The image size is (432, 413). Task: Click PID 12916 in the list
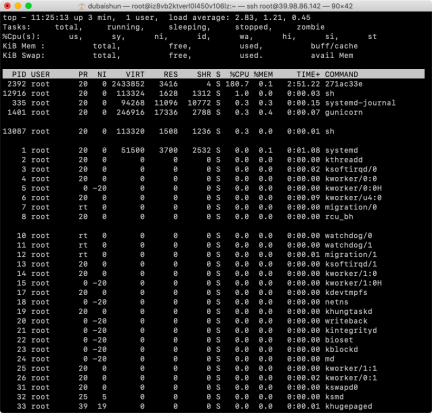point(14,93)
